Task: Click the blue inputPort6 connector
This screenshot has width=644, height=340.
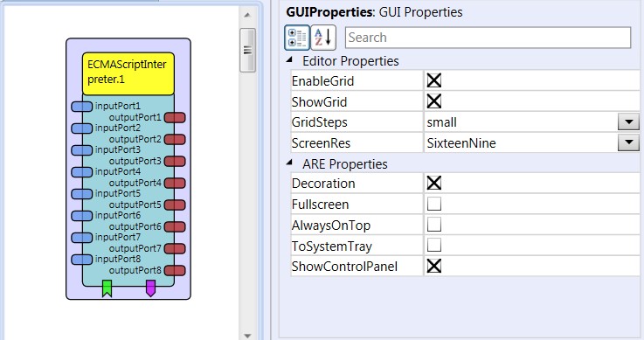Action: pyautogui.click(x=82, y=216)
